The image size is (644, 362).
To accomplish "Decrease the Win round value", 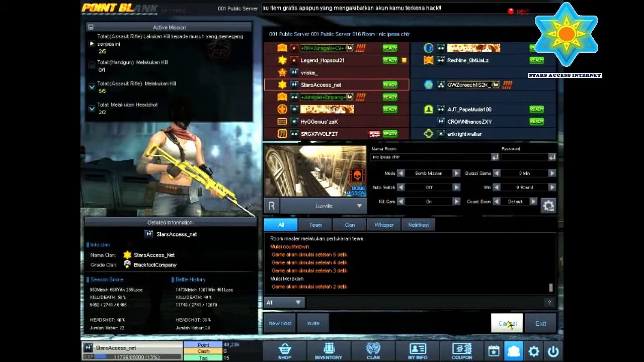I will (x=497, y=187).
